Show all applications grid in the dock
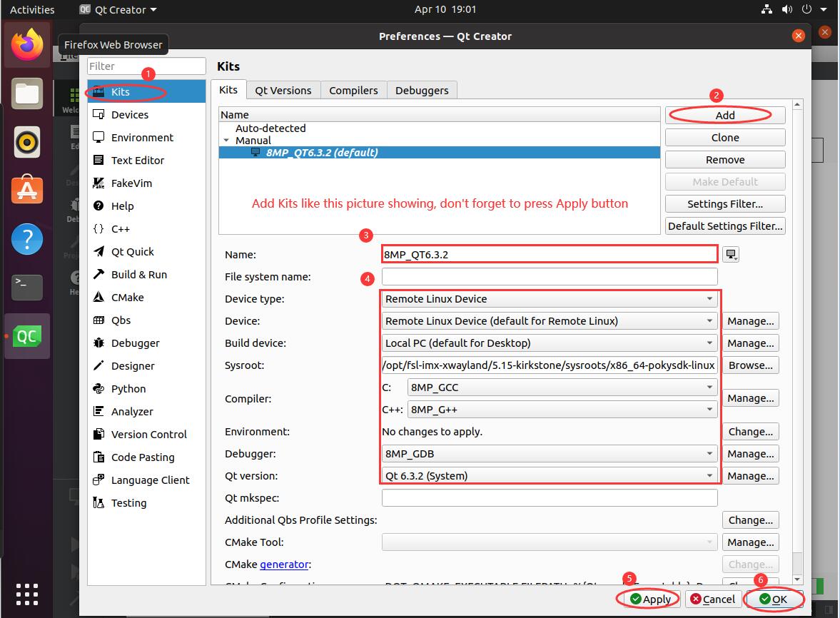Screen dimensions: 840x618 27,594
